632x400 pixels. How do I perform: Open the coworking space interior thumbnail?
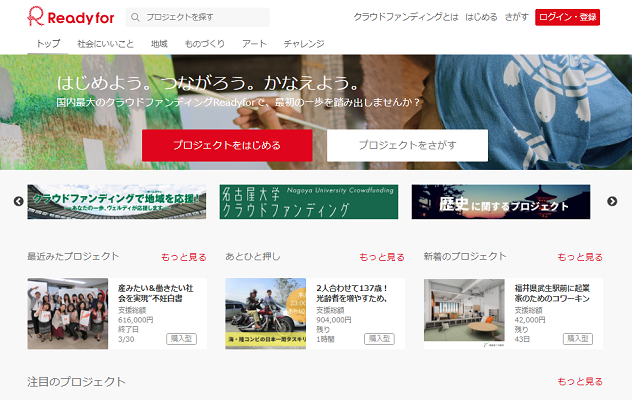coord(464,313)
